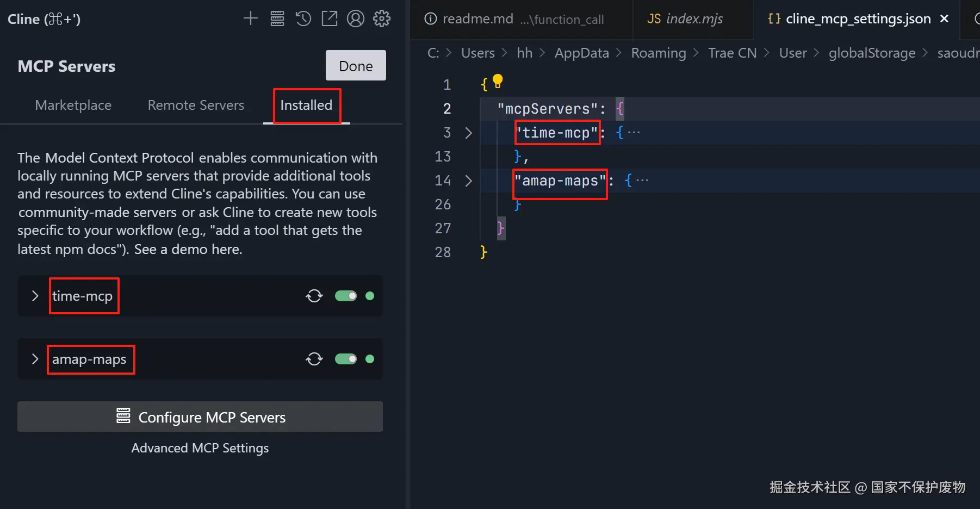The height and width of the screenshot is (509, 980).
Task: Click the lightbulb code action icon
Action: [498, 81]
